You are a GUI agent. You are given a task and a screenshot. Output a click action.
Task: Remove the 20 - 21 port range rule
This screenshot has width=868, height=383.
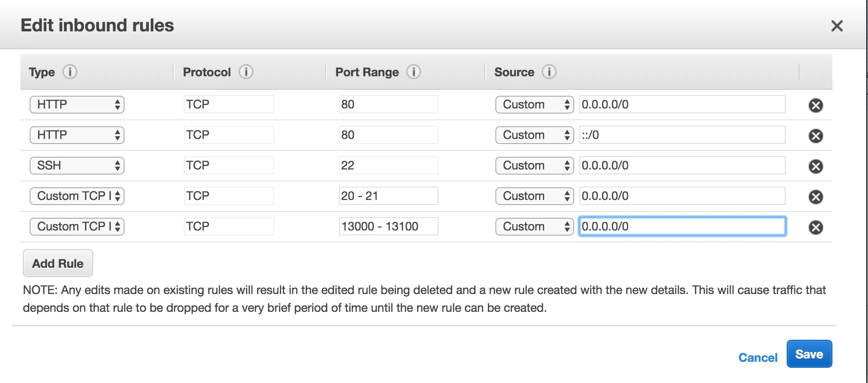pyautogui.click(x=815, y=197)
